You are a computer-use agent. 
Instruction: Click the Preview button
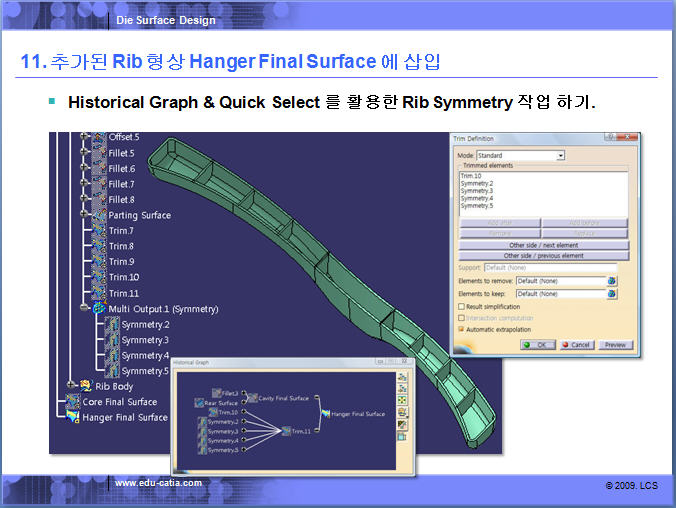(615, 344)
